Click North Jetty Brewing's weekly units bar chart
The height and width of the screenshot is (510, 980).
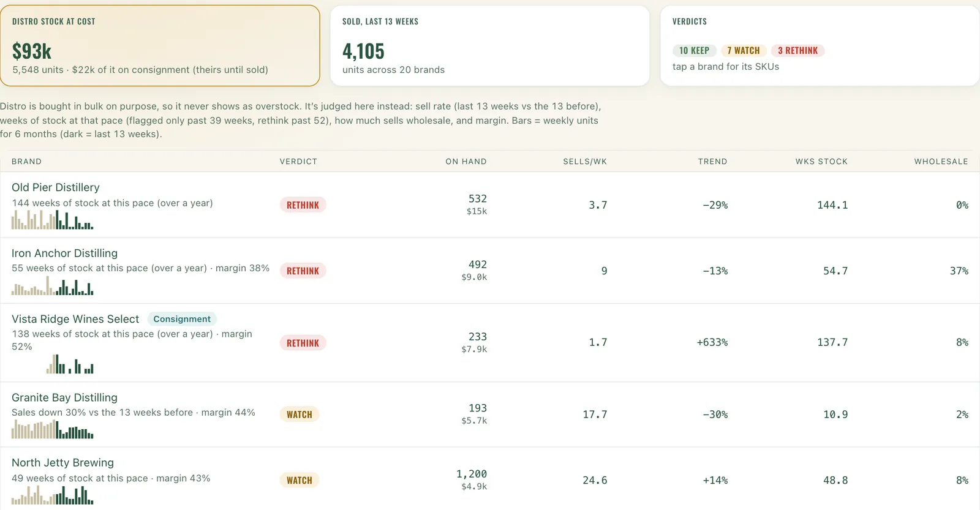[53, 495]
